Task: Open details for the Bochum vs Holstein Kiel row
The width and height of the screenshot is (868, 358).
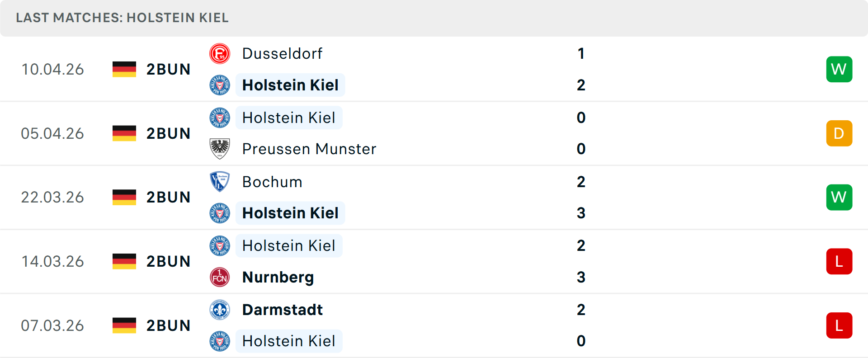Action: (434, 197)
